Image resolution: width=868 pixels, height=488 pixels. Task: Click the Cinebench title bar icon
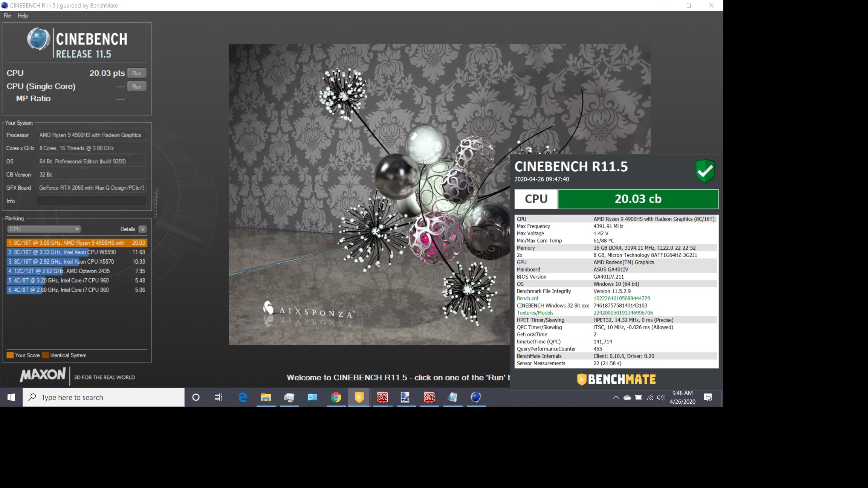(x=5, y=5)
